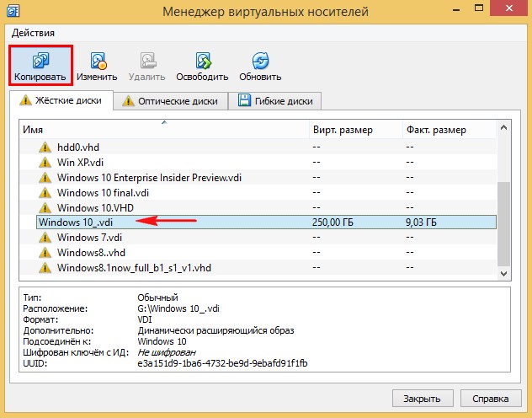Click warning icon beside Windows 10 Enterprise Insider Preview.vdi
Image resolution: width=532 pixels, height=418 pixels.
(45, 178)
